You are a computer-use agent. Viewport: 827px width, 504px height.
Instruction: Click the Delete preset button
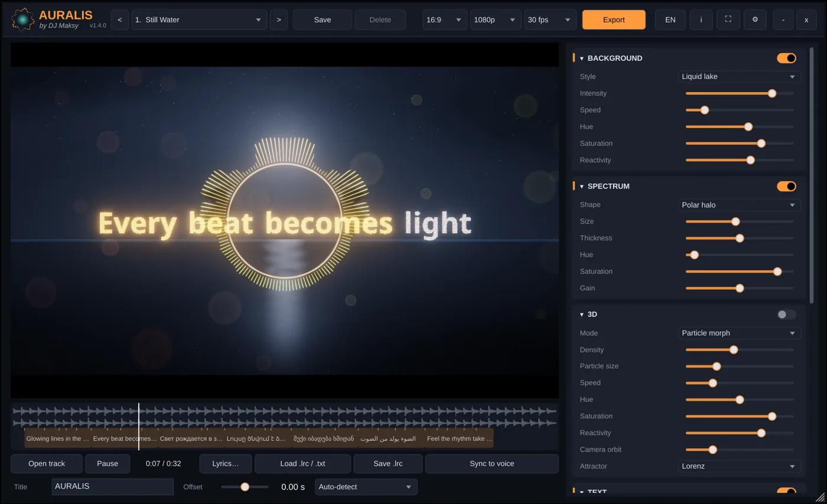380,19
